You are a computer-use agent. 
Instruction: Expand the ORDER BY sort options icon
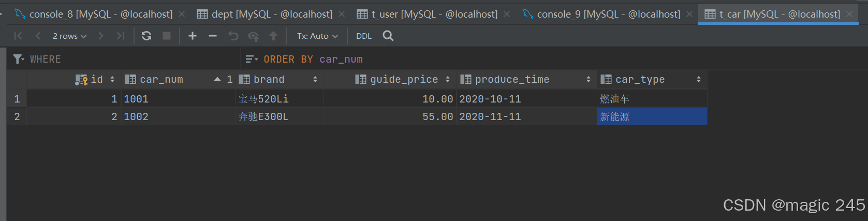point(252,59)
